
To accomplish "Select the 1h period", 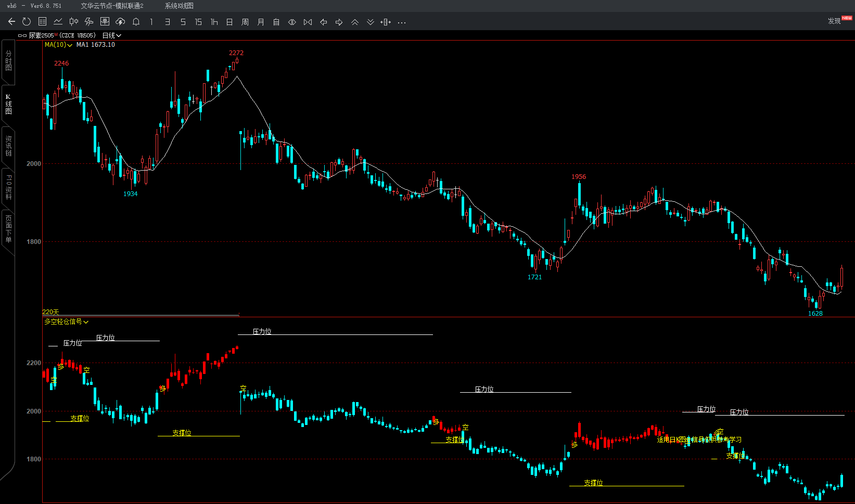I will [x=214, y=22].
